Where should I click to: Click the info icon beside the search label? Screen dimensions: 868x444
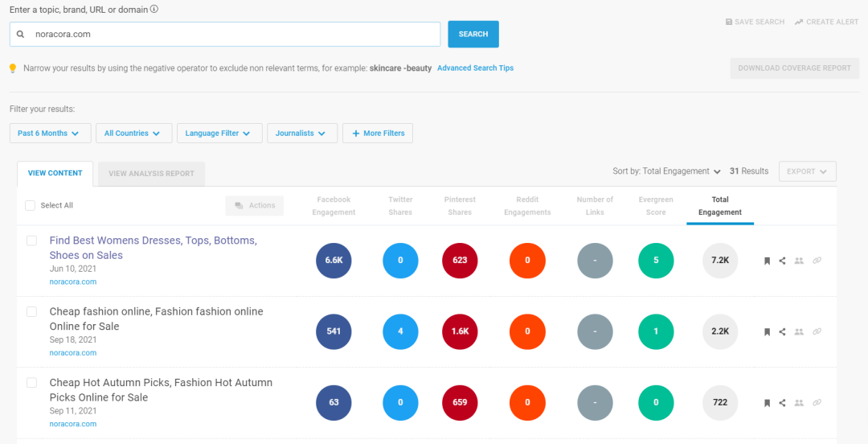tap(154, 9)
